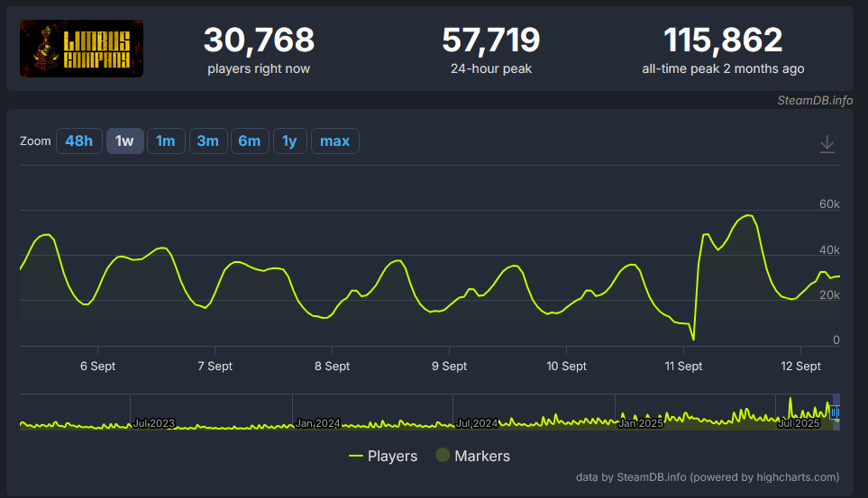Click the Limbus Company game logo
868x498 pixels.
click(81, 49)
